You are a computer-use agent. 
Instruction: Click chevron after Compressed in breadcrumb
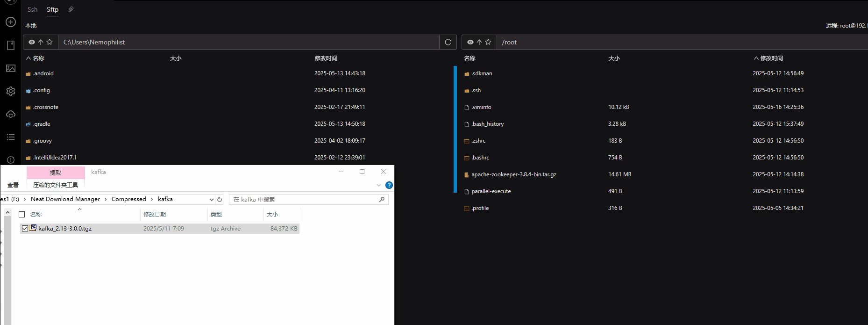[152, 199]
